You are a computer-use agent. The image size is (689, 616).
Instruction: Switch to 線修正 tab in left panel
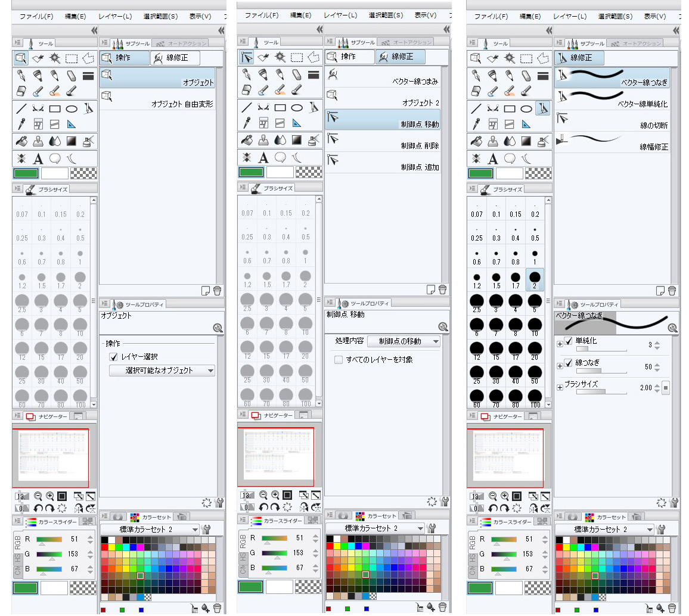pyautogui.click(x=175, y=58)
